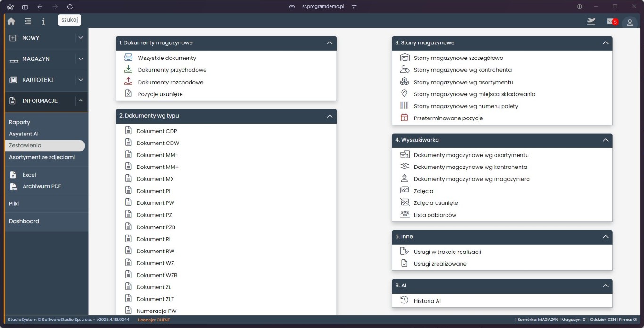Screen dimensions: 644x328
Task: Open Historia AI link
Action: 427,301
